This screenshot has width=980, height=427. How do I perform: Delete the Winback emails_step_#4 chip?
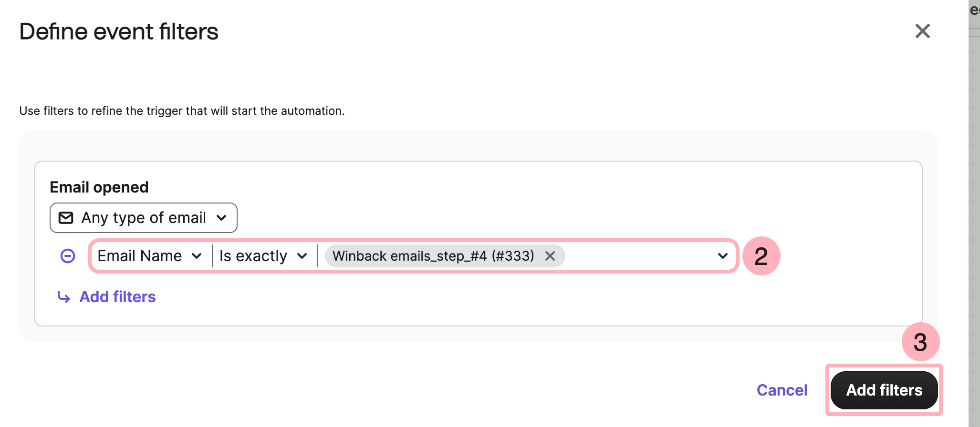(x=550, y=256)
